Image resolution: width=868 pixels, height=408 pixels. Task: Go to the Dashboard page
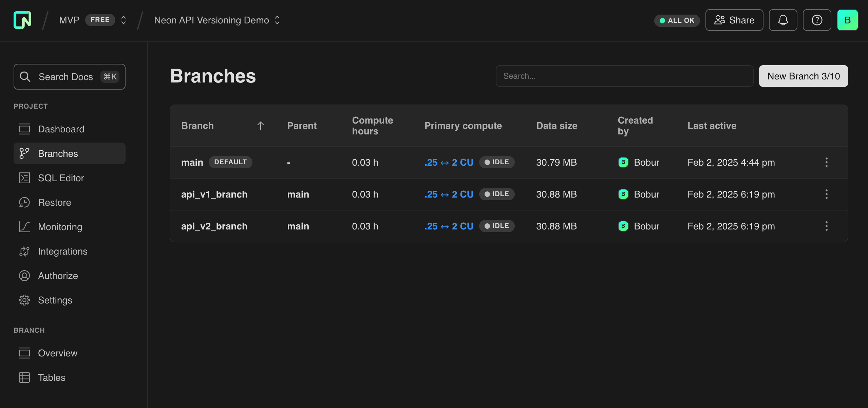(x=61, y=129)
